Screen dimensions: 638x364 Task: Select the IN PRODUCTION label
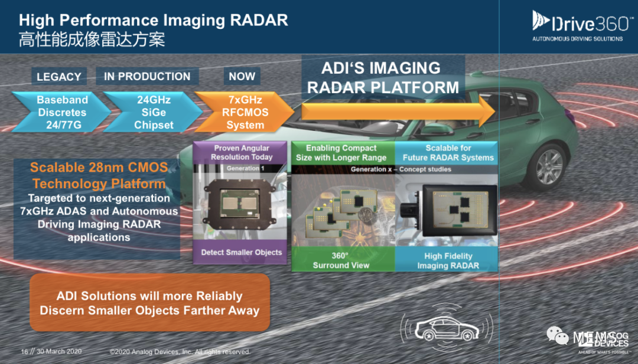(147, 76)
